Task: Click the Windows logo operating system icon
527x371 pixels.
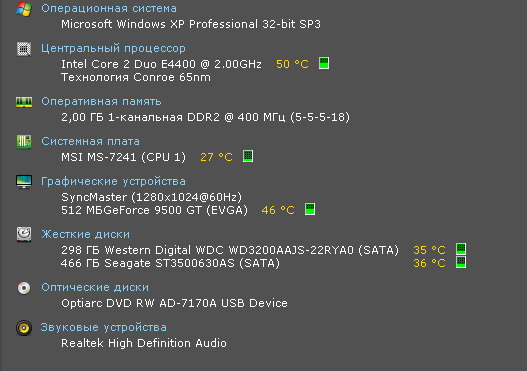Action: (x=24, y=9)
